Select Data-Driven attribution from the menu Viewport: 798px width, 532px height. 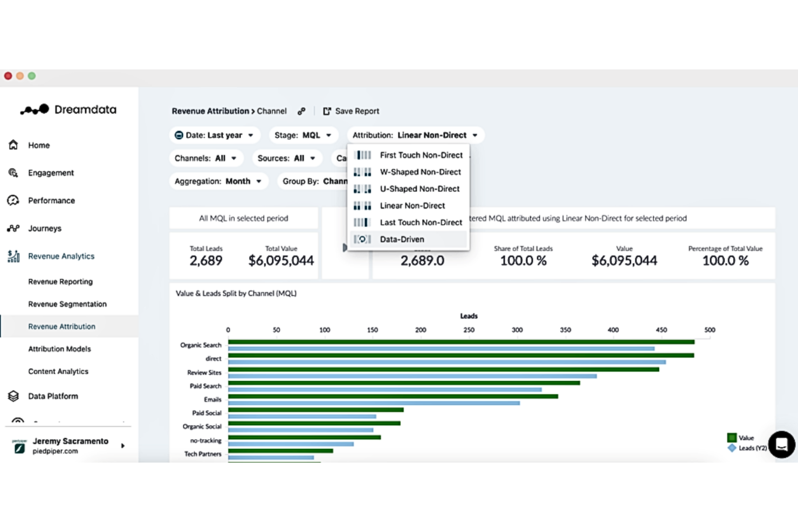click(402, 239)
